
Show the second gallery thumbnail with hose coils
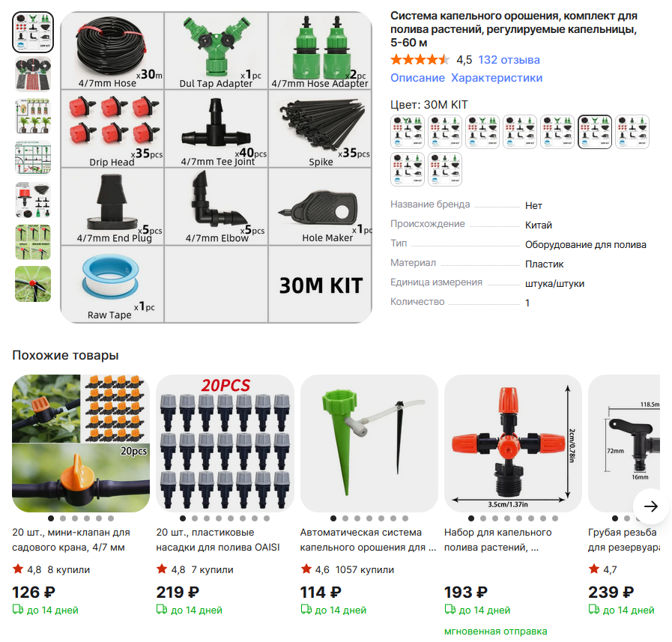click(x=33, y=74)
